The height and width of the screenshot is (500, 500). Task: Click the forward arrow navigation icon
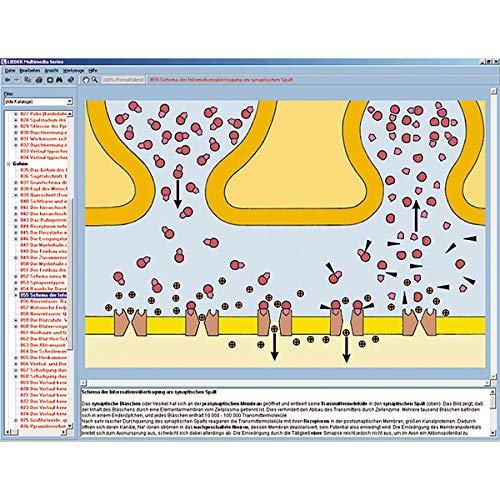(x=17, y=80)
